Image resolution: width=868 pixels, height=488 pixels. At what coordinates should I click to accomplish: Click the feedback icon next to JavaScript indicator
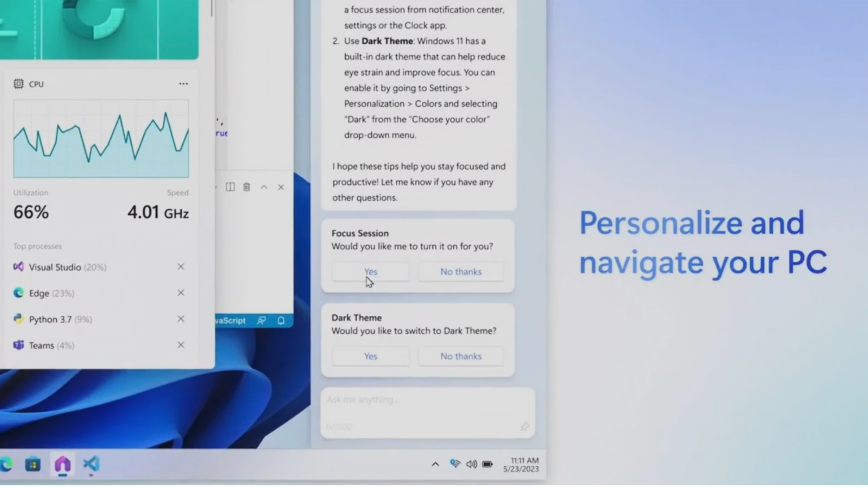261,320
